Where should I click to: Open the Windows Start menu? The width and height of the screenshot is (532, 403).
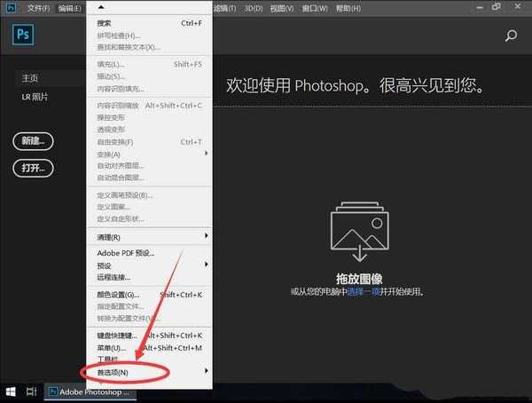[12, 391]
